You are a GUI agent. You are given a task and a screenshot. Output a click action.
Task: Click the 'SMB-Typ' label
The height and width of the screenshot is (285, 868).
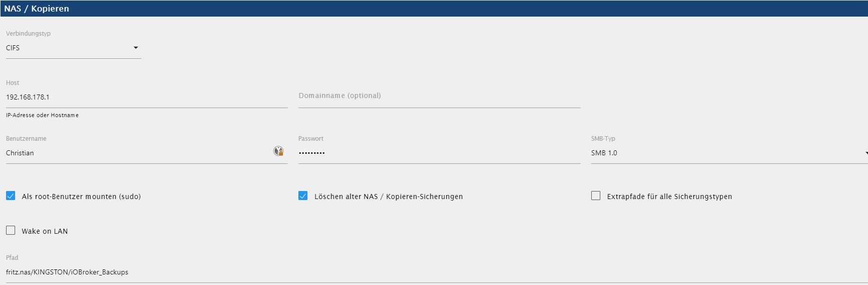coord(603,138)
